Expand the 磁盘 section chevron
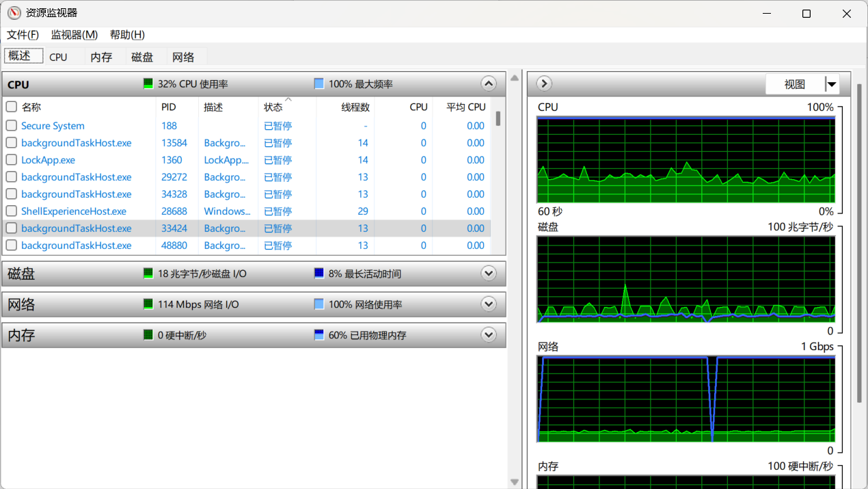868x489 pixels. 488,273
